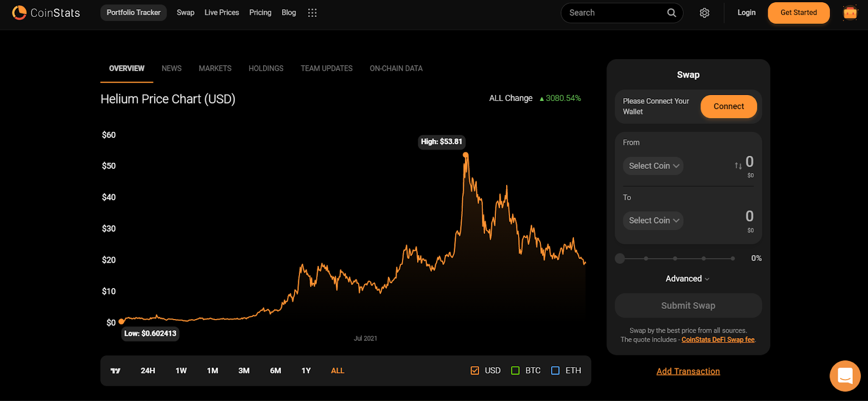
Task: Open the chat support bubble
Action: click(845, 375)
